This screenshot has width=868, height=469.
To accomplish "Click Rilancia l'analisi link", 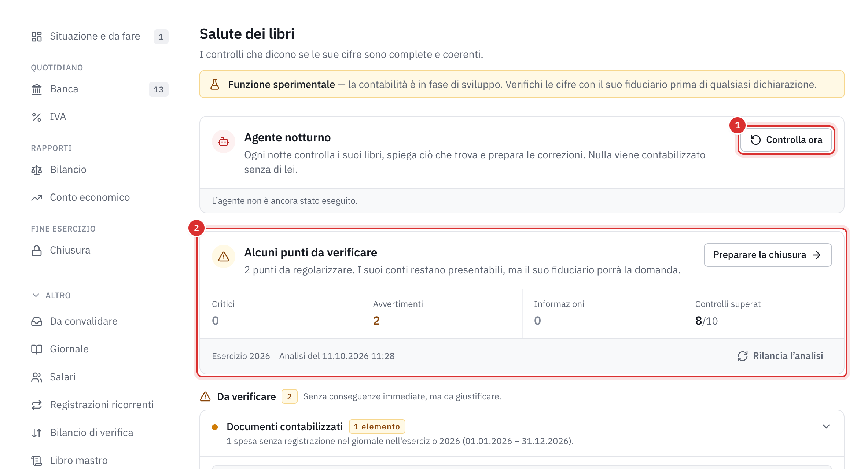I will point(780,356).
